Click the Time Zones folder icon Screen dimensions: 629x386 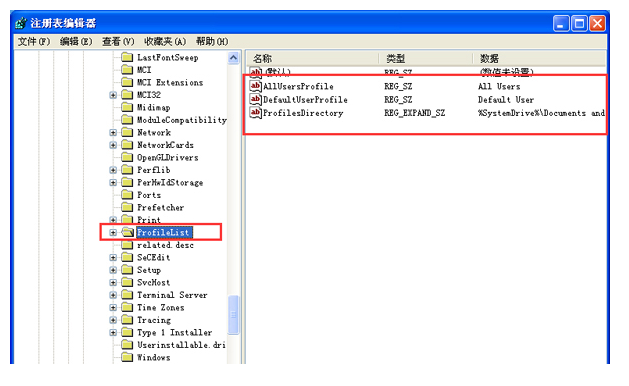coord(127,307)
